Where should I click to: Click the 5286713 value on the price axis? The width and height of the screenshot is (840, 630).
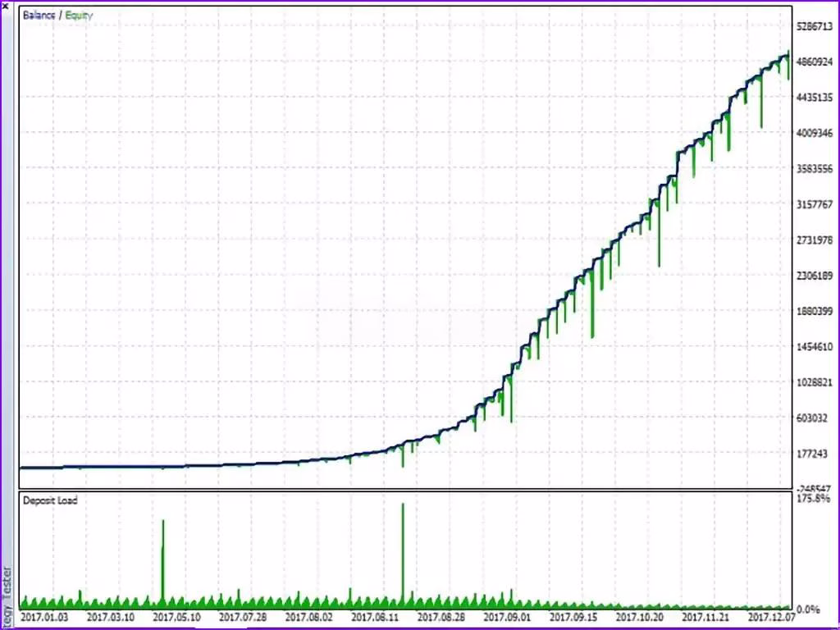click(815, 26)
